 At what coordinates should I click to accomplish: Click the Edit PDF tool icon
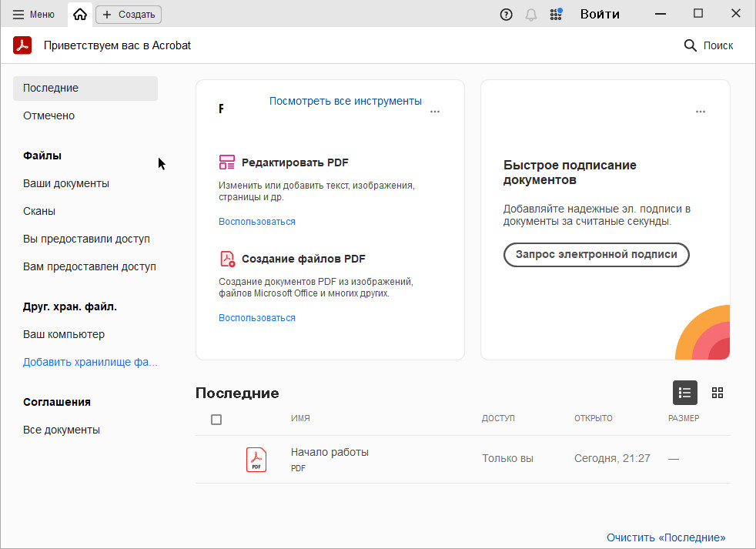(227, 162)
